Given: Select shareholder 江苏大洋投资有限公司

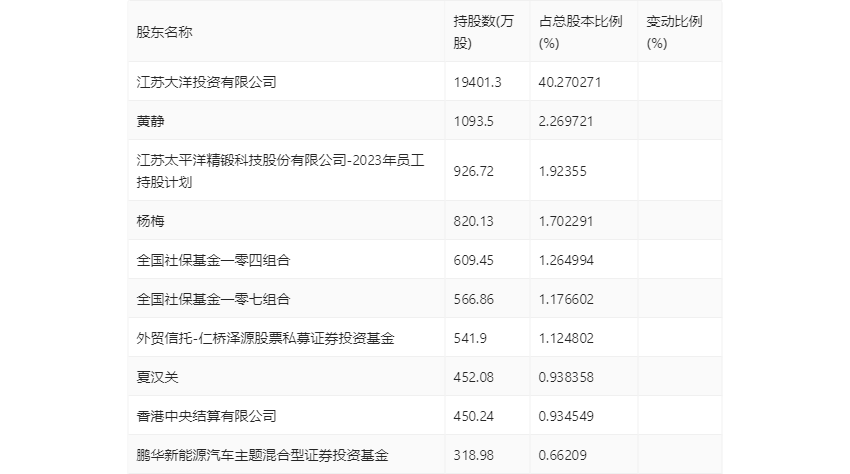Looking at the screenshot, I should 207,82.
